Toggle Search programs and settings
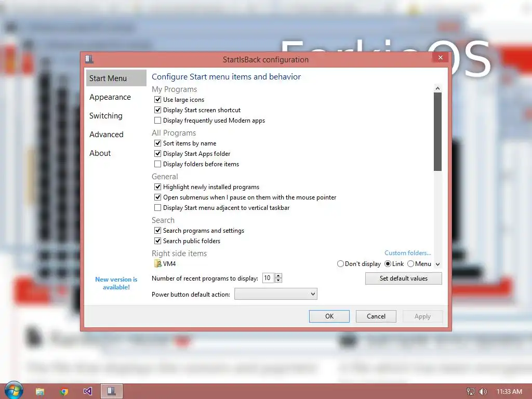 pos(157,231)
